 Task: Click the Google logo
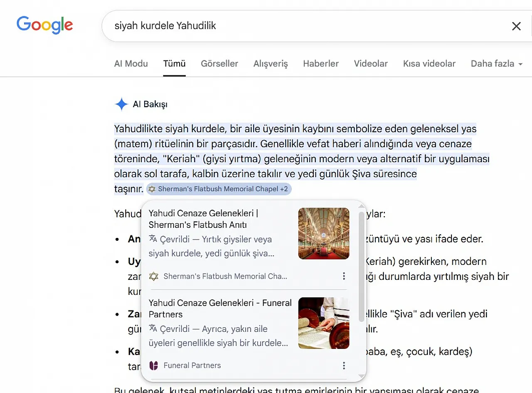[45, 25]
